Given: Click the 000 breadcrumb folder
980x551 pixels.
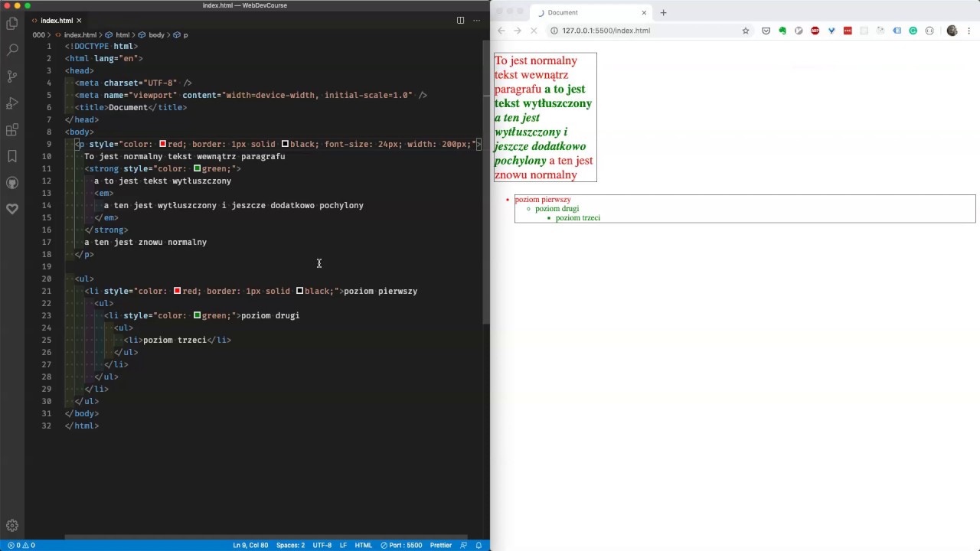Looking at the screenshot, I should click(x=38, y=35).
